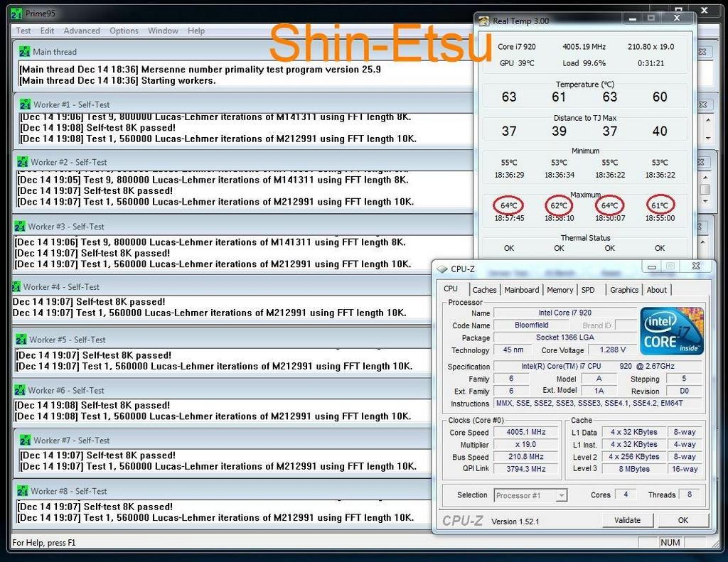Image resolution: width=728 pixels, height=562 pixels.
Task: Click the OK button in CPU-Z
Action: click(682, 520)
